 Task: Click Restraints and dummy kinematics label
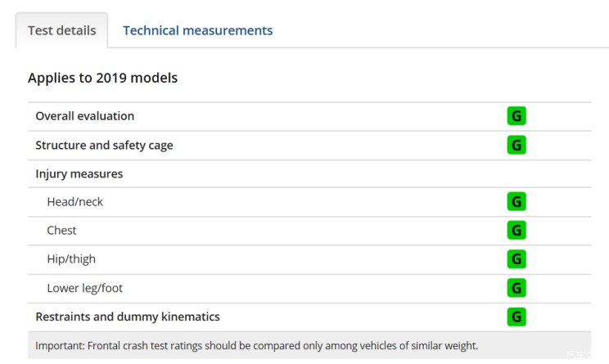128,317
